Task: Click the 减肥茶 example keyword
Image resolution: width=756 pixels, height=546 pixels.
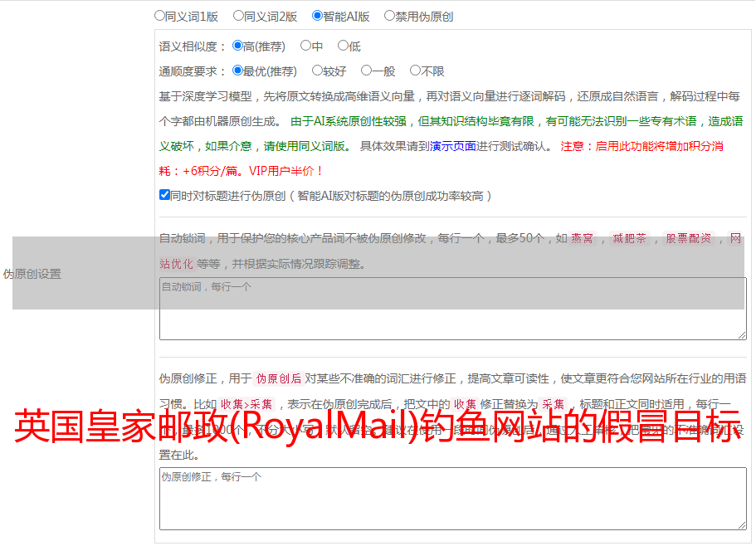Action: [629, 238]
